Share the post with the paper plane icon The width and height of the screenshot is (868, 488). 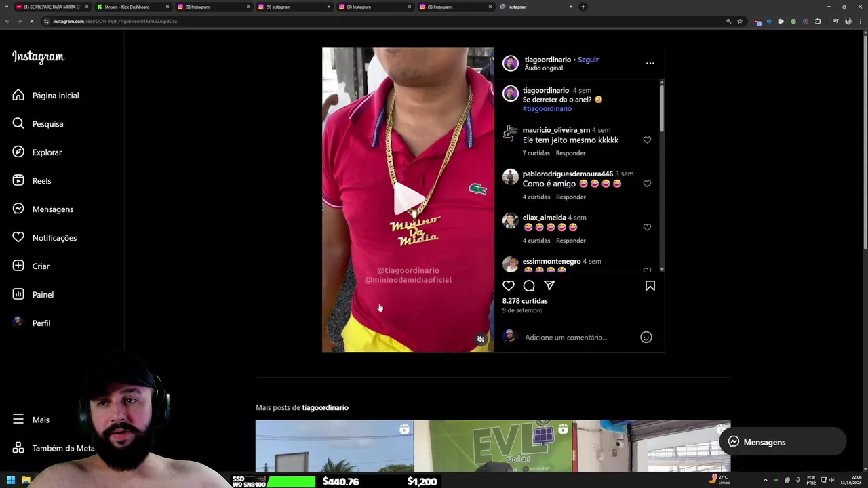[549, 286]
